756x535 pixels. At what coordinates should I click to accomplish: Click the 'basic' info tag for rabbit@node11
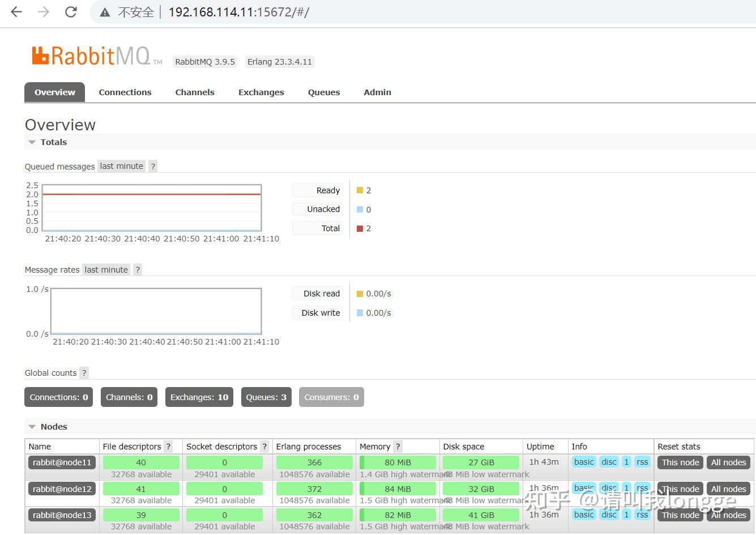coord(584,462)
